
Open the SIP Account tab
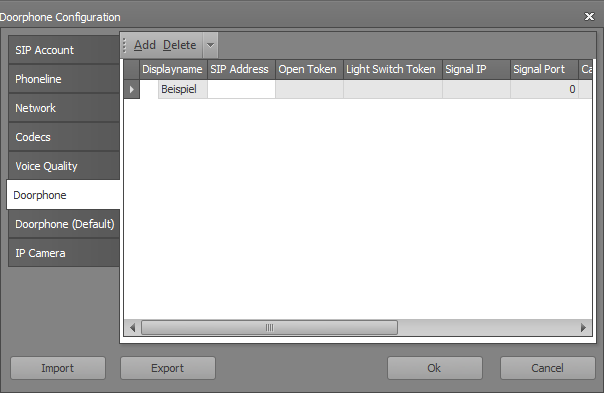click(x=64, y=50)
